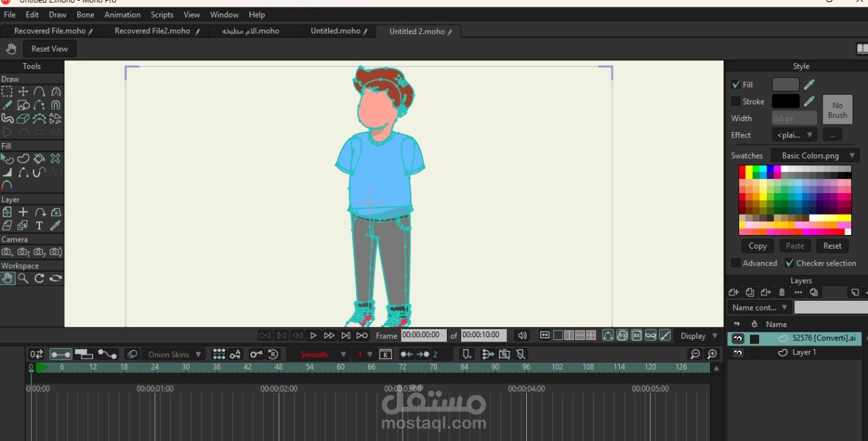Click the delete layer trash icon
The image size is (868, 441).
[x=782, y=293]
